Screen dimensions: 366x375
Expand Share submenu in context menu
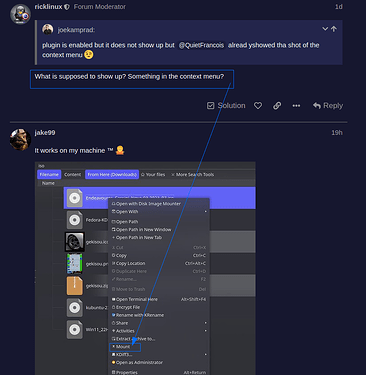tap(205, 323)
